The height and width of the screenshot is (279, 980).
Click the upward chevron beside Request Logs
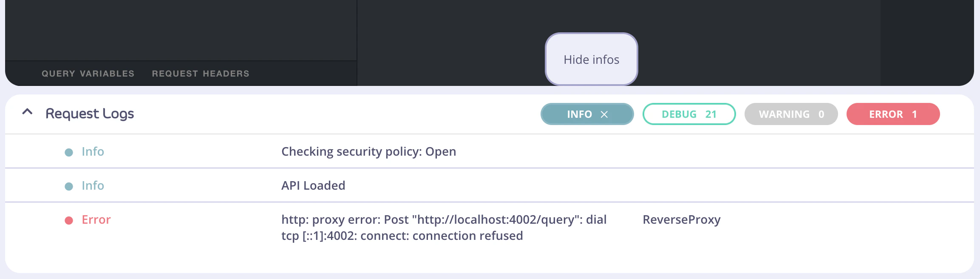coord(27,112)
